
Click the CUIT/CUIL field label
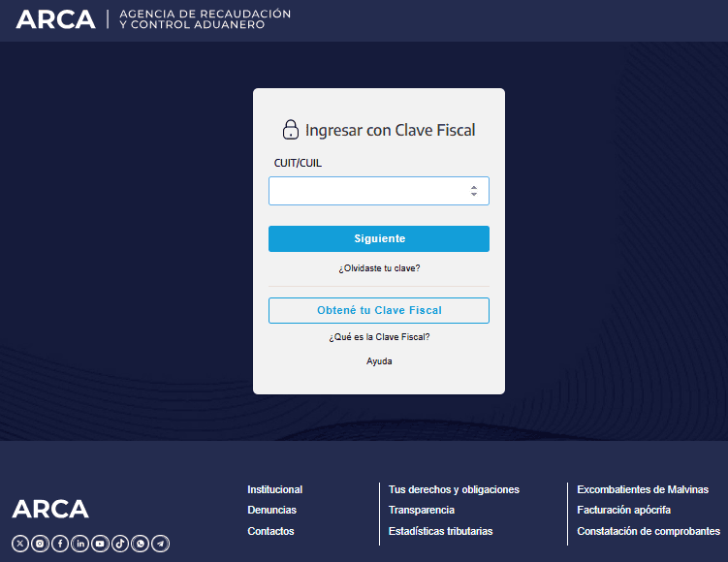pyautogui.click(x=298, y=163)
